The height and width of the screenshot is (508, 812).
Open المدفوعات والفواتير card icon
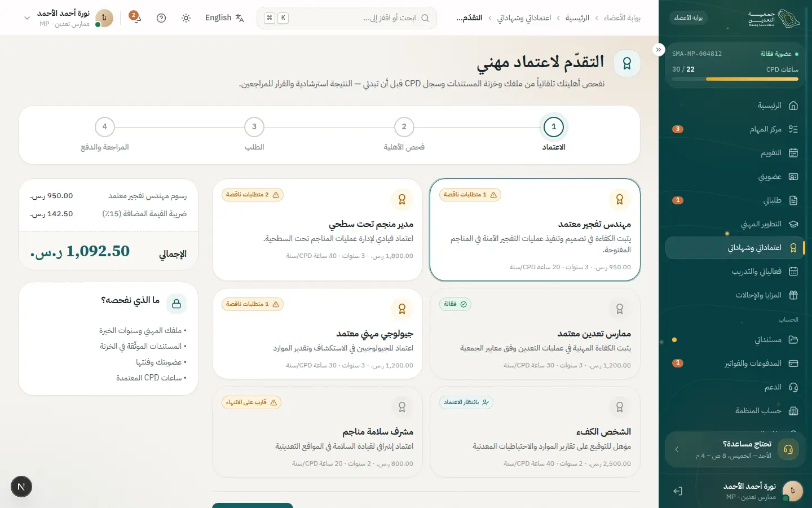(x=793, y=364)
